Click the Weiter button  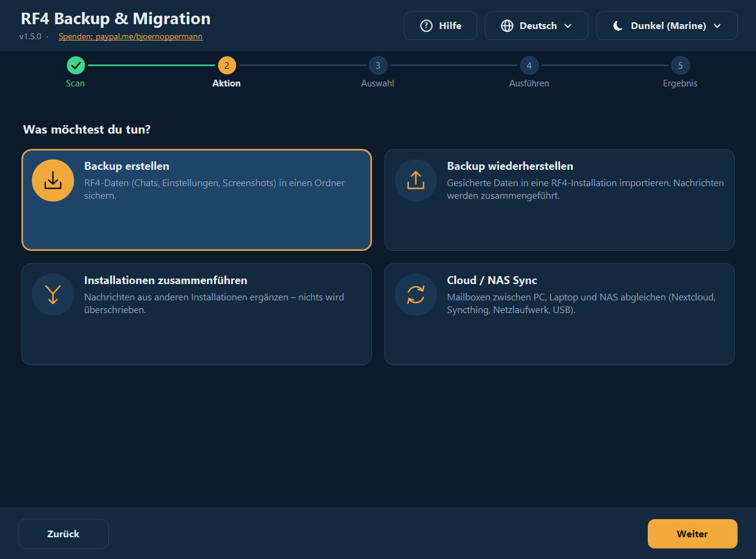click(692, 534)
